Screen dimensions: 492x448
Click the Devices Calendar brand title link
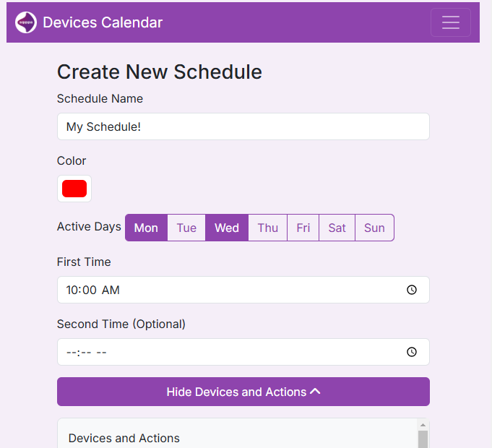click(103, 22)
